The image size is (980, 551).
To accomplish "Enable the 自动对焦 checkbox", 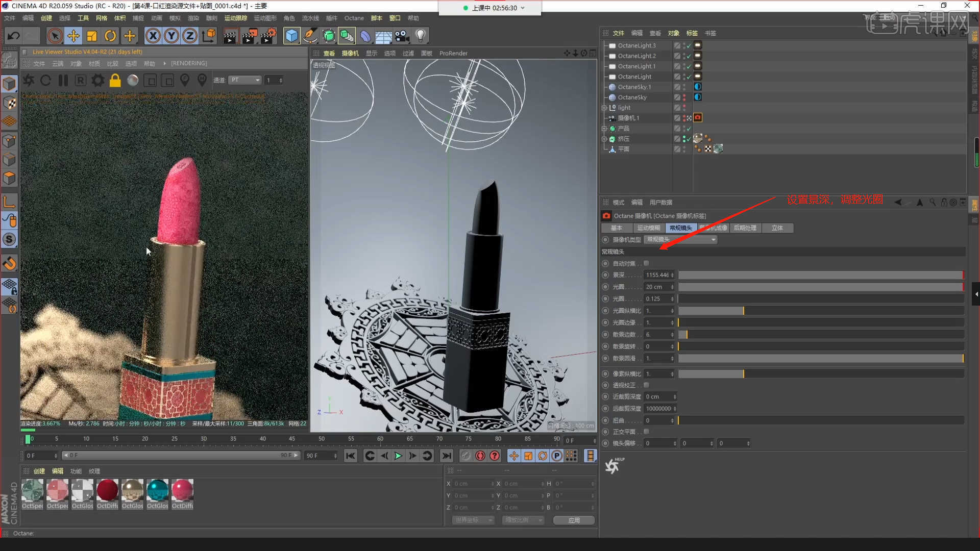I will pos(646,263).
